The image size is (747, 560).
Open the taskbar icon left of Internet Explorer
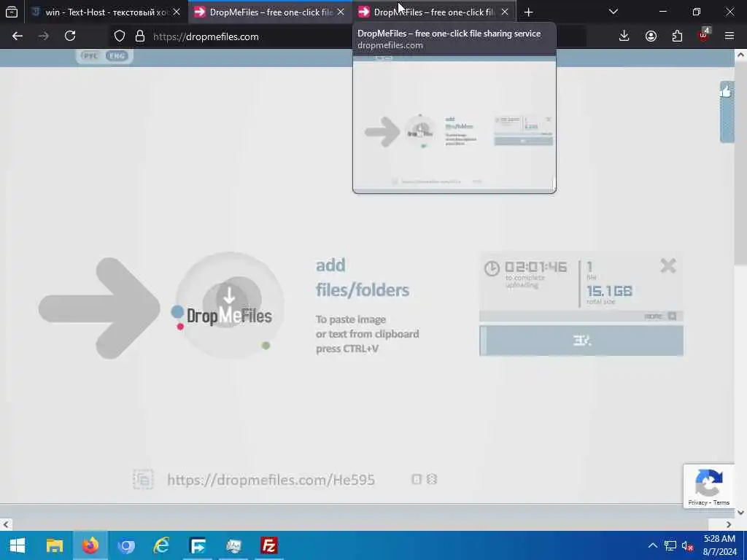point(125,545)
